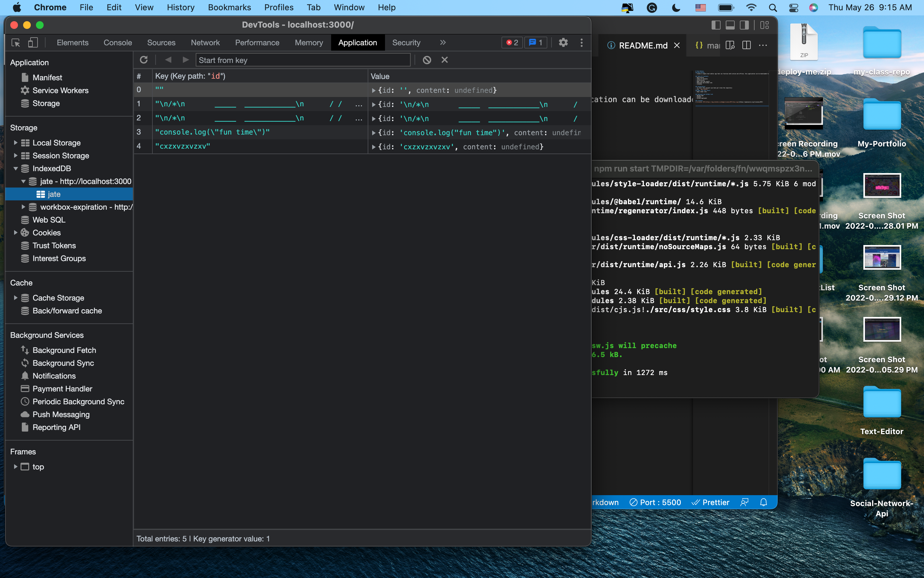Focus the Start from key field
This screenshot has width=924, height=578.
(303, 60)
